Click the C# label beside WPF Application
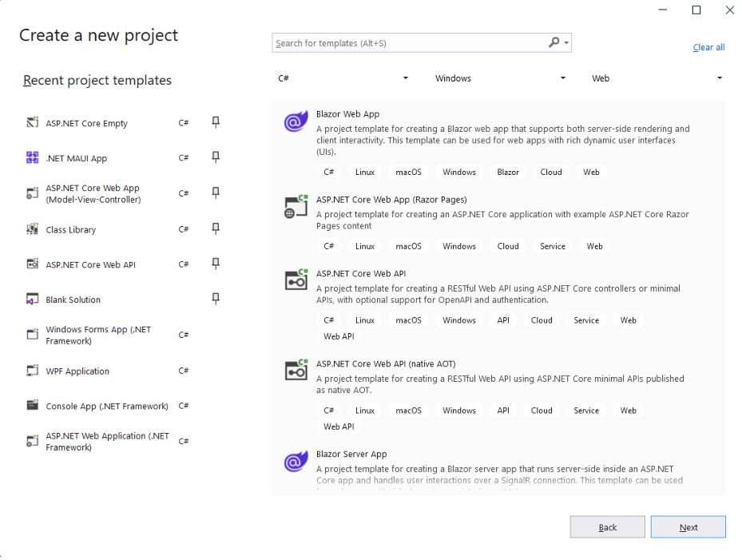Image resolution: width=742 pixels, height=560 pixels. click(x=184, y=371)
